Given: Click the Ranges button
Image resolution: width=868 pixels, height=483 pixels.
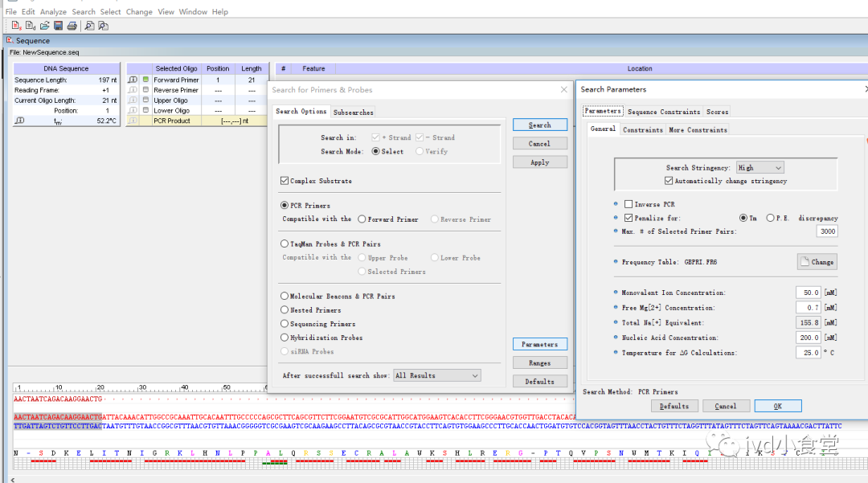Looking at the screenshot, I should [540, 363].
